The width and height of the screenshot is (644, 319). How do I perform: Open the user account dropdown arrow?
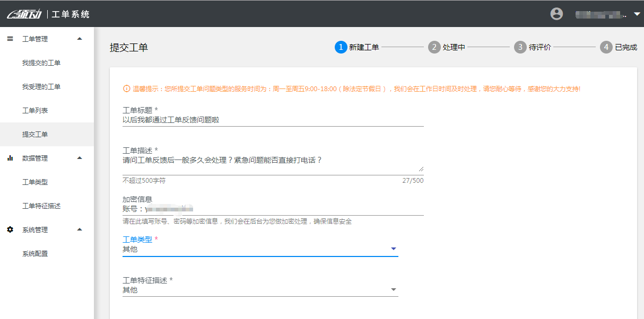pos(637,14)
